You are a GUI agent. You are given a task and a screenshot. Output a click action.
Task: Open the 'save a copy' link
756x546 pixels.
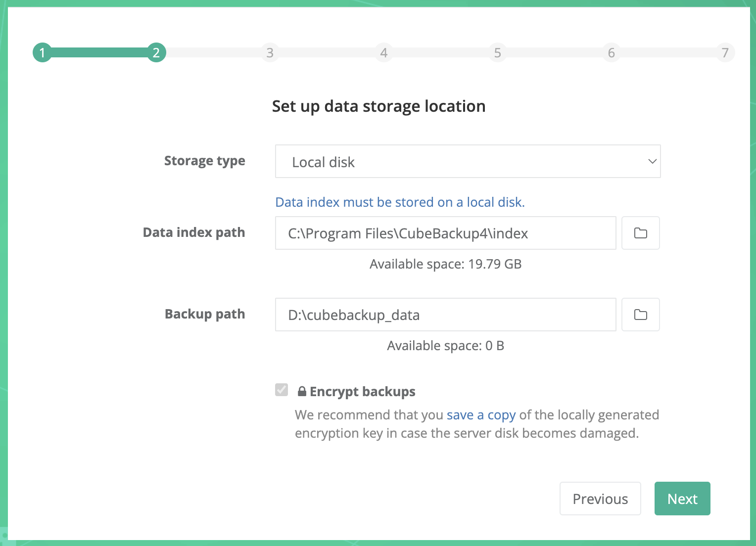pos(481,414)
